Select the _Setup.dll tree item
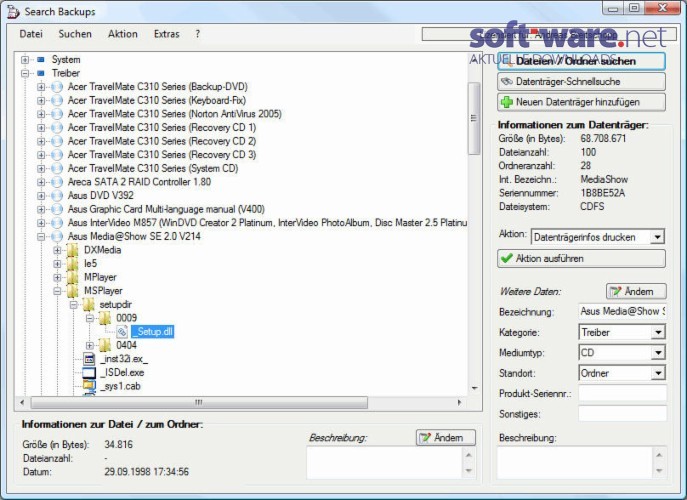Image resolution: width=687 pixels, height=500 pixels. (152, 332)
